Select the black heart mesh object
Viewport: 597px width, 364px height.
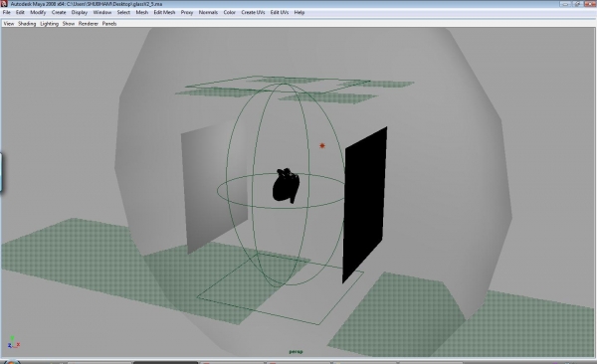[x=286, y=185]
